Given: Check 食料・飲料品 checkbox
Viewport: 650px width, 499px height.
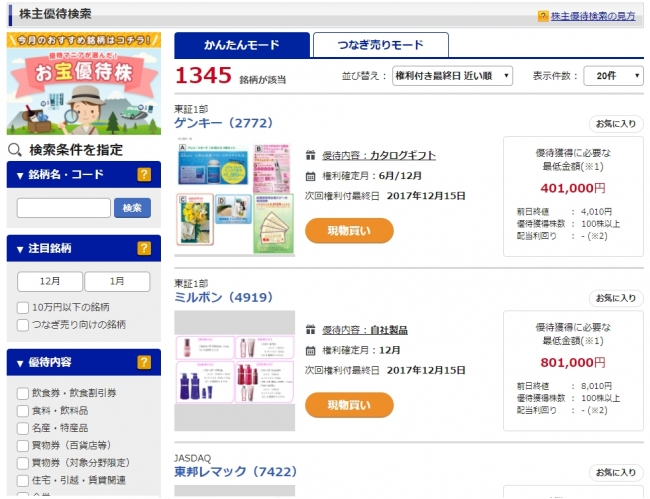Looking at the screenshot, I should click(22, 411).
